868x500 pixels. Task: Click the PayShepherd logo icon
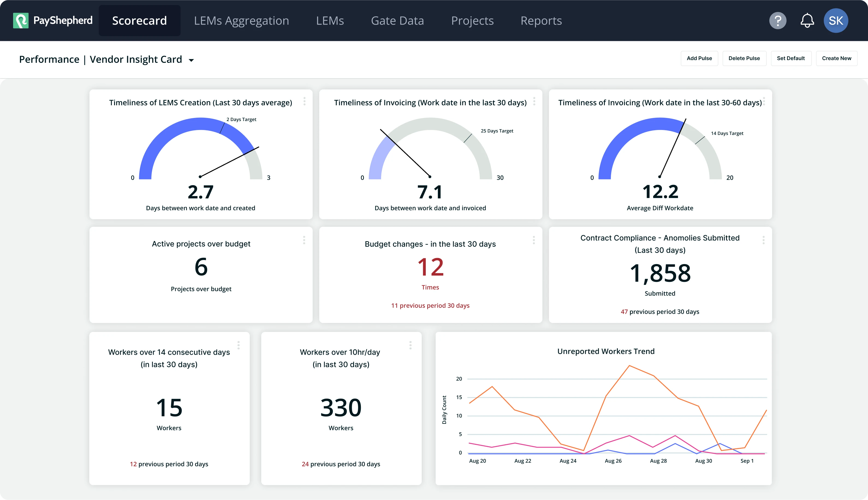pos(20,20)
